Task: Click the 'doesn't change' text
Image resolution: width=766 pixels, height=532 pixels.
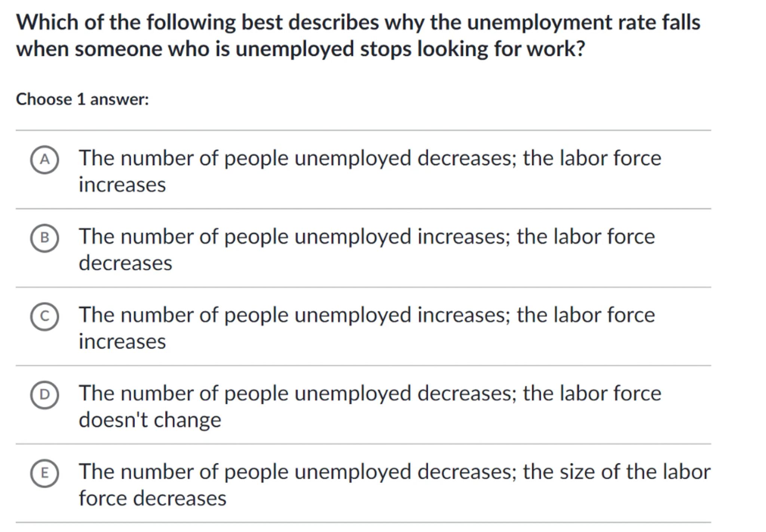Action: pos(150,420)
